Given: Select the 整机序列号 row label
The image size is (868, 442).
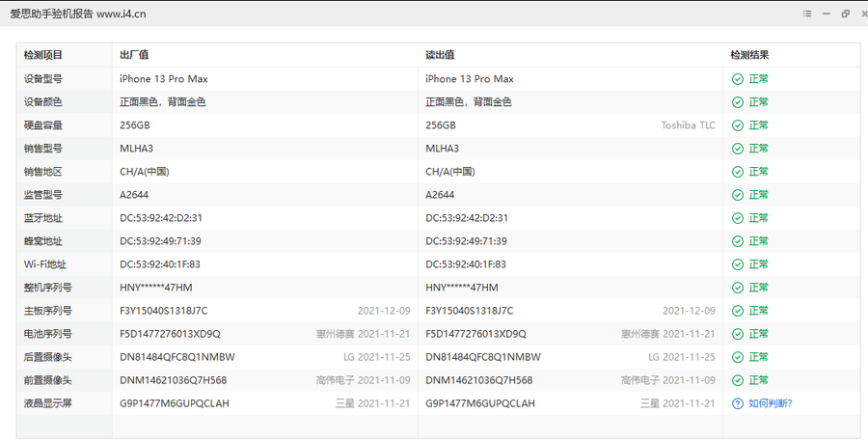Looking at the screenshot, I should [47, 288].
